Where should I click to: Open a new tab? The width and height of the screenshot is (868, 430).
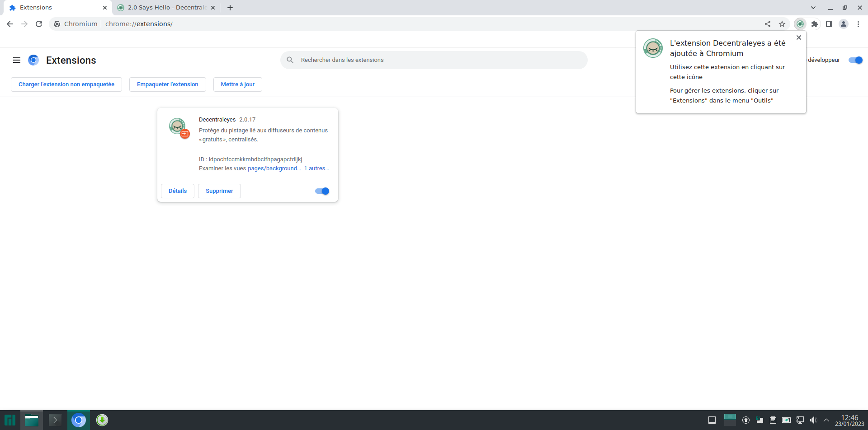[x=230, y=8]
